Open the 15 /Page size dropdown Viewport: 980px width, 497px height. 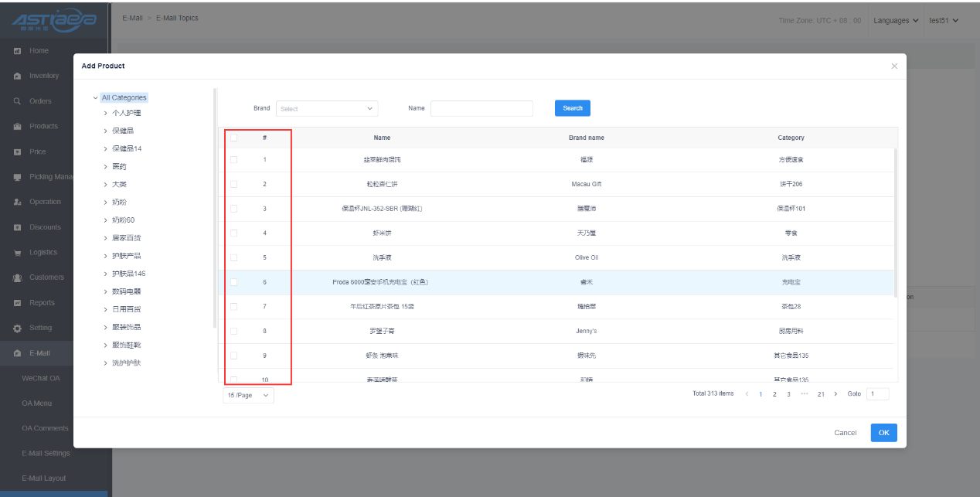coord(248,396)
